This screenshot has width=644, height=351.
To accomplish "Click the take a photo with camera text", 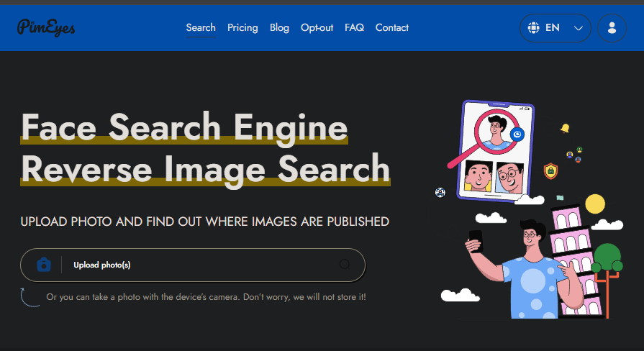I will 207,297.
